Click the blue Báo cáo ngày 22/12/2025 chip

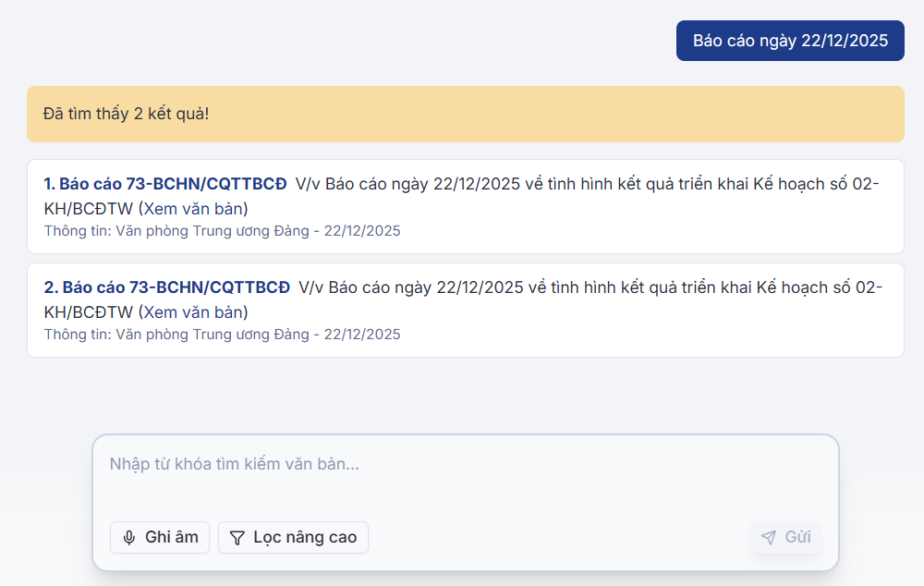pos(790,41)
